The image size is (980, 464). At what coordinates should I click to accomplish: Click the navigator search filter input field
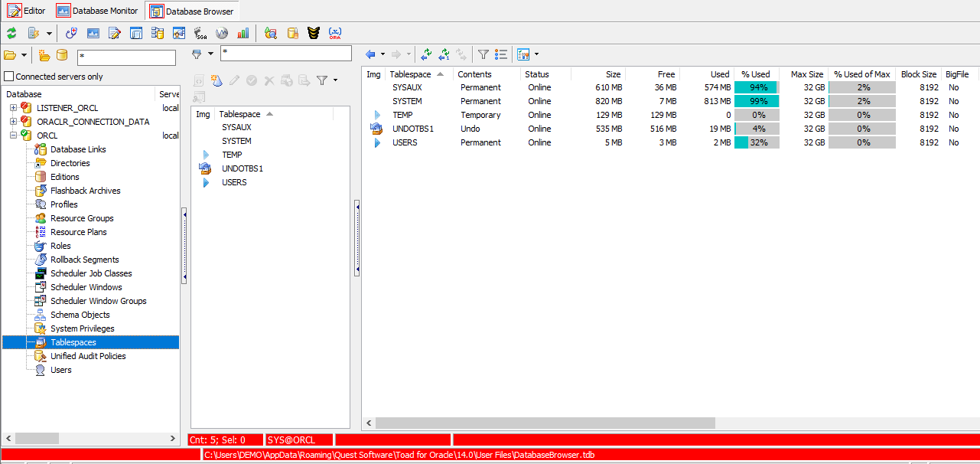[126, 57]
